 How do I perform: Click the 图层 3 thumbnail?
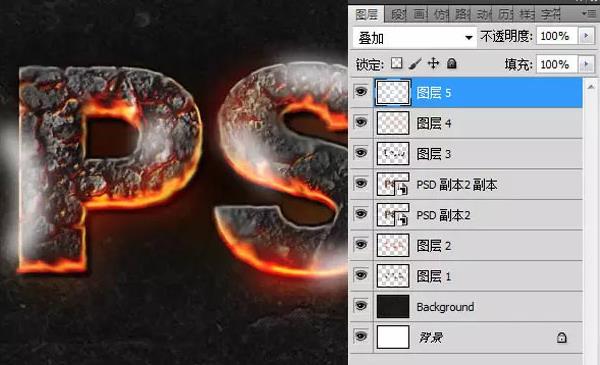(x=393, y=153)
